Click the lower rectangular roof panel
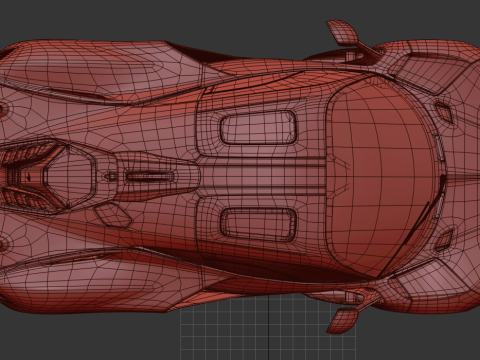Screen dimensions: 480x360 point(258,225)
